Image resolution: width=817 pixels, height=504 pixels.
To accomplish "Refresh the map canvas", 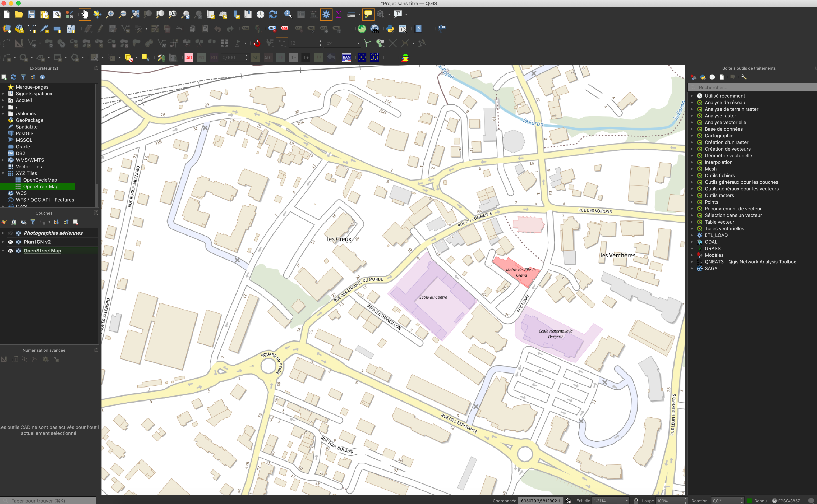I will click(x=273, y=14).
